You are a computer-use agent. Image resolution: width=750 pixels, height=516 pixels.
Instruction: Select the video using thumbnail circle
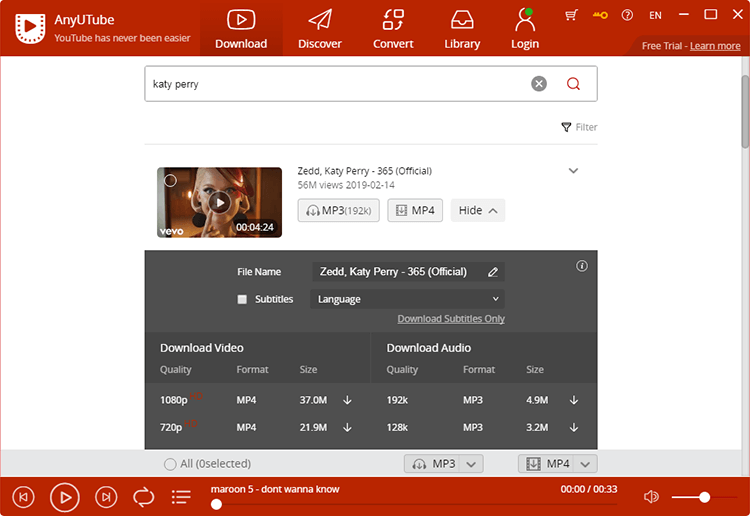click(170, 180)
